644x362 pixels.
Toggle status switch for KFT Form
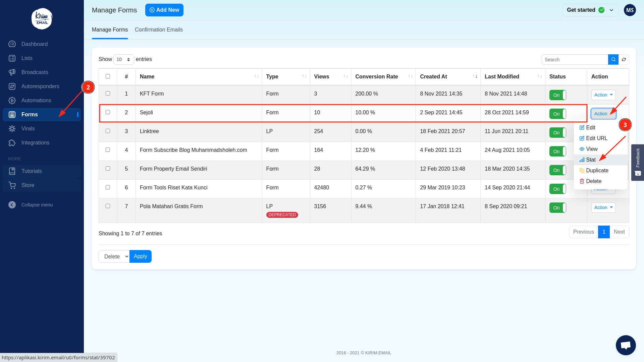point(557,95)
